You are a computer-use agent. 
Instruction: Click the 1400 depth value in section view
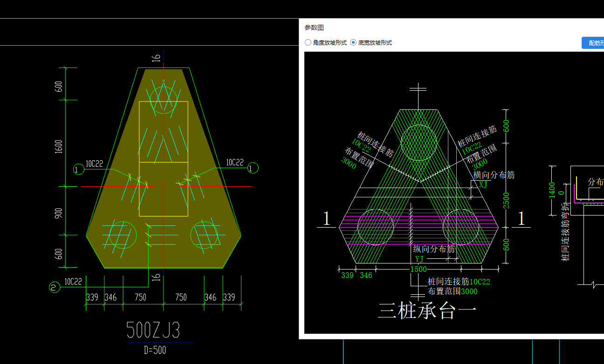point(552,190)
